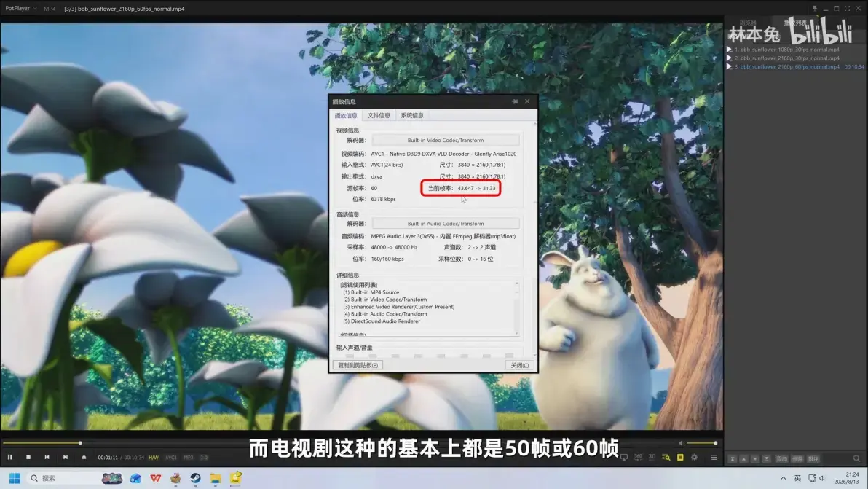Toggle 360 degree video mode

[x=639, y=458]
